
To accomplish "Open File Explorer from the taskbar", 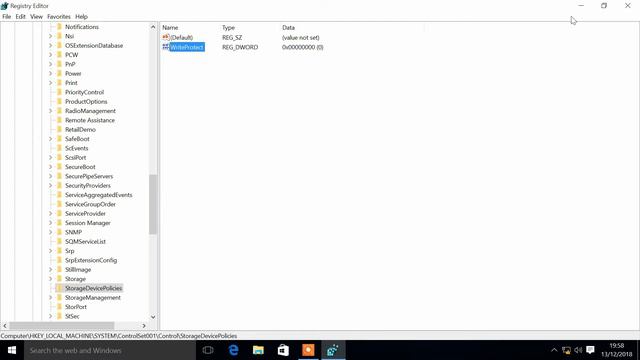I will pos(258,350).
